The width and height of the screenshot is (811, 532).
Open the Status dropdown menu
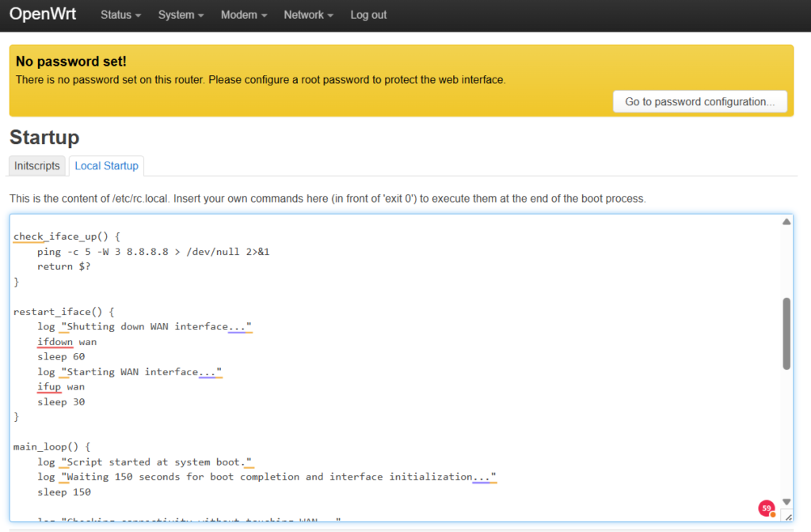[x=120, y=15]
